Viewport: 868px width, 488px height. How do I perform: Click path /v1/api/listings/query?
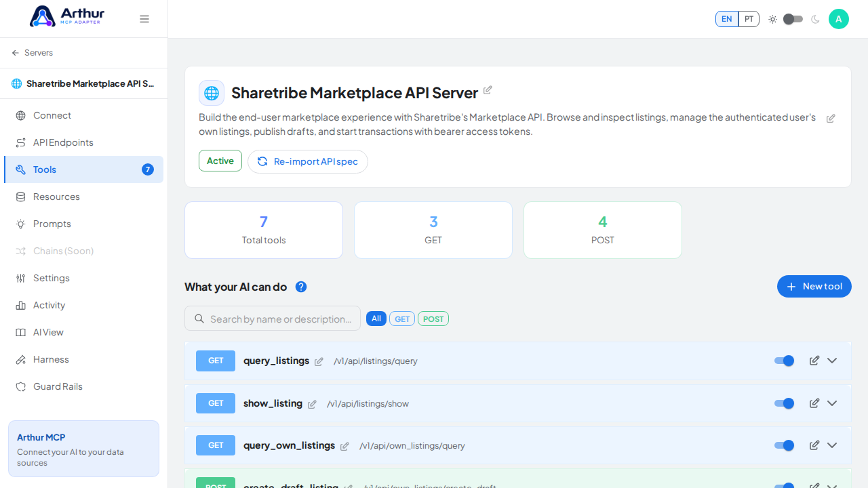click(x=376, y=361)
